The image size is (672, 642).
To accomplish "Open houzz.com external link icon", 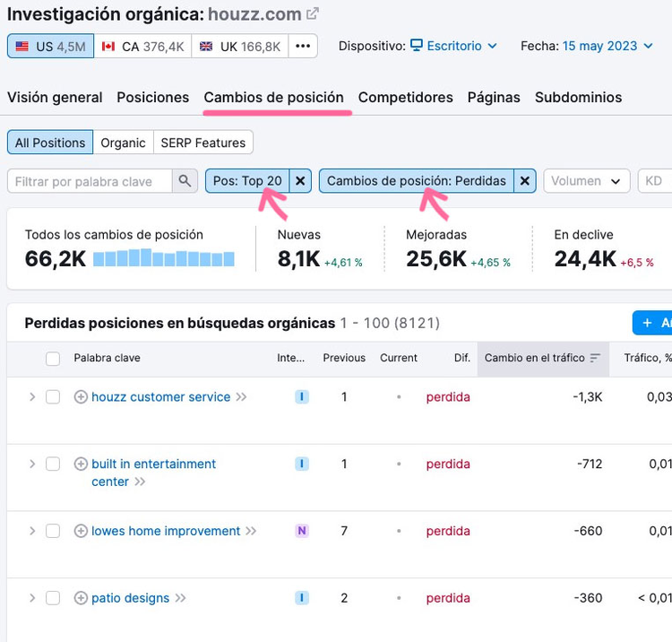I will coord(313,13).
